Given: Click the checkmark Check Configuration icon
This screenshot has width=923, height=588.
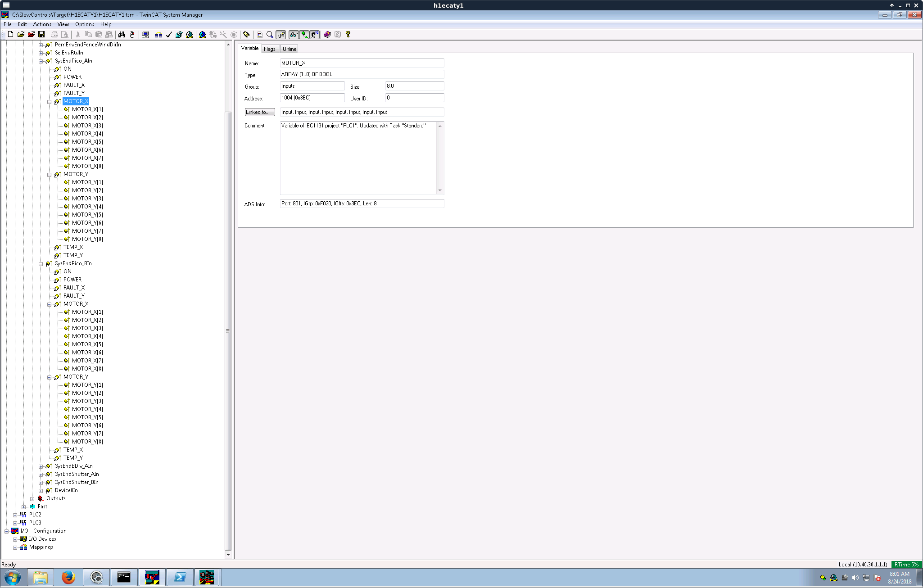Looking at the screenshot, I should [x=169, y=35].
